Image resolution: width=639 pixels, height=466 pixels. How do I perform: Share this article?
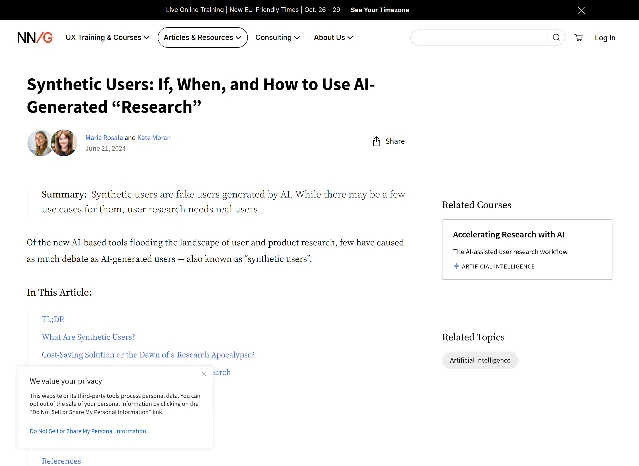388,141
